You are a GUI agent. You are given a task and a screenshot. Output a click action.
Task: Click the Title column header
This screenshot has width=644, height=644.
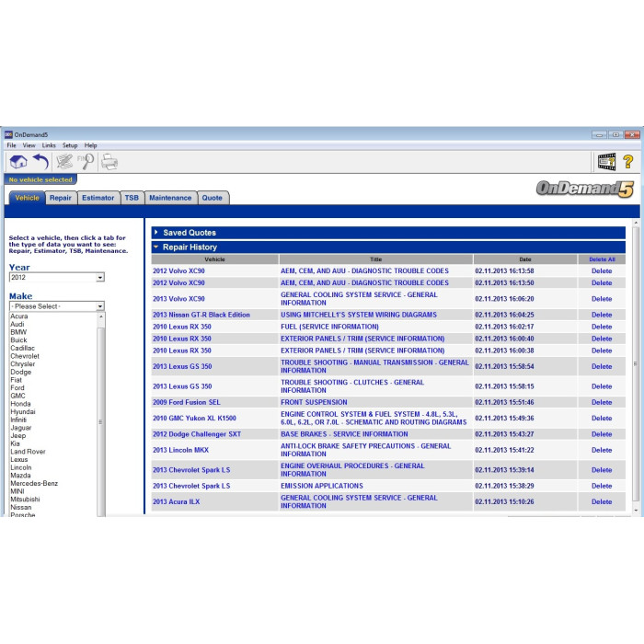[x=375, y=259]
